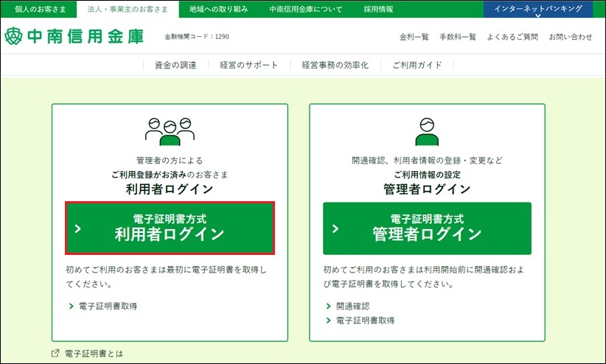Click the three-person user group icon
606x364 pixels.
pos(169,131)
